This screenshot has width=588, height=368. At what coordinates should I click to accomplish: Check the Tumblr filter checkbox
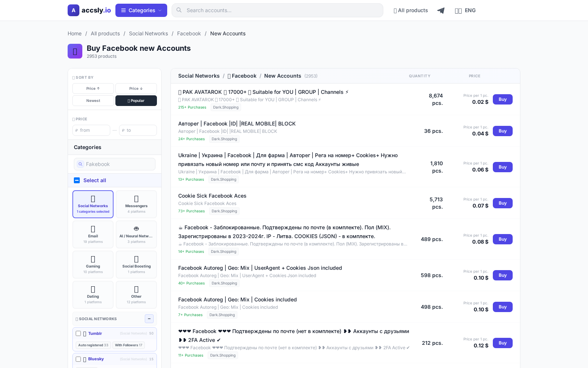pos(78,333)
